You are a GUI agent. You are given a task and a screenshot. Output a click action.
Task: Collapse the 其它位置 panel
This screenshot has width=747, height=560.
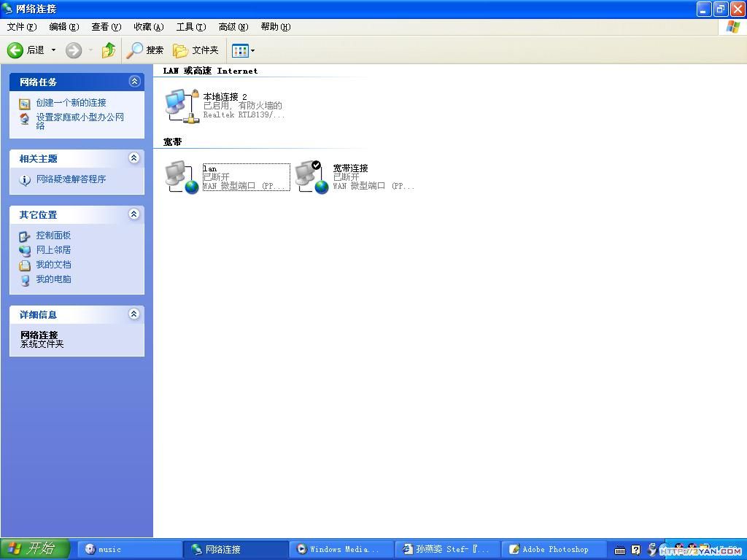point(133,214)
